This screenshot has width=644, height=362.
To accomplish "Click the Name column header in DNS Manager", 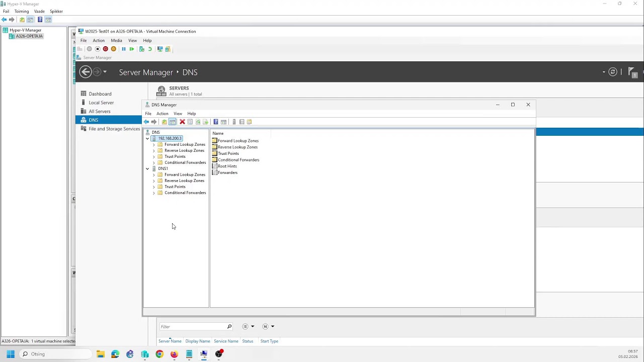I will pyautogui.click(x=218, y=133).
